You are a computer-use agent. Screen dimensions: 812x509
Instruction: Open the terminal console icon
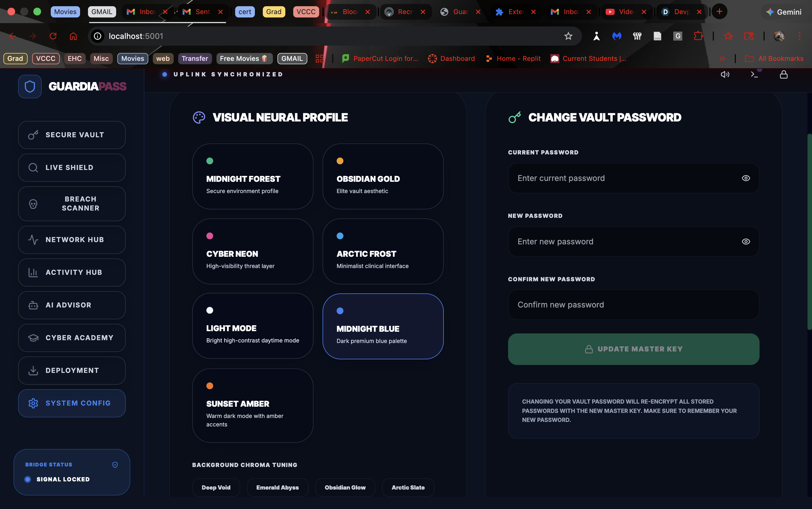[754, 74]
